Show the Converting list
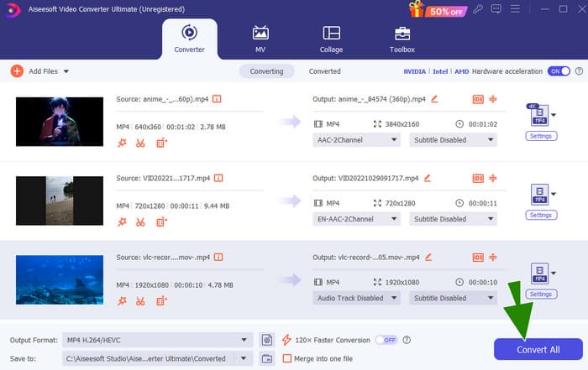Screen dimensions: 588x370 tap(266, 71)
